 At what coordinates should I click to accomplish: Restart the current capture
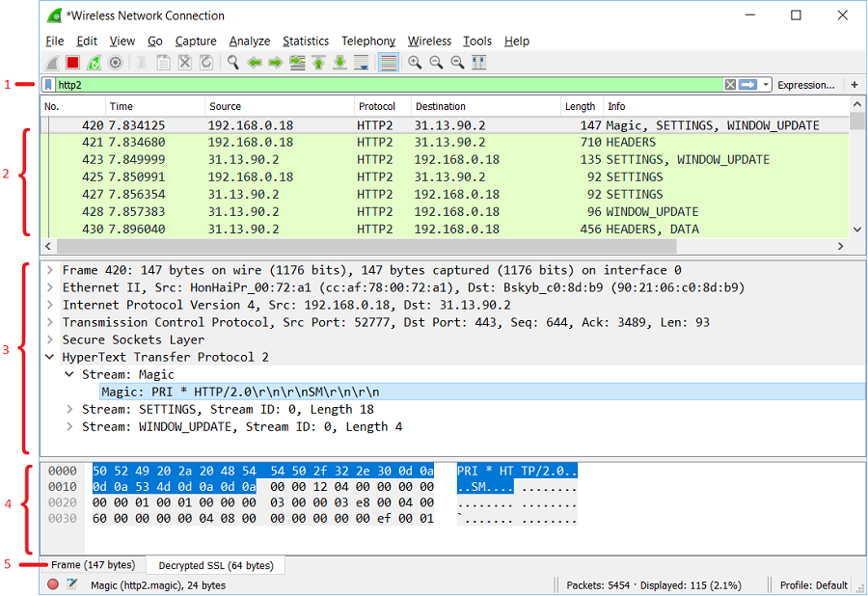(94, 62)
